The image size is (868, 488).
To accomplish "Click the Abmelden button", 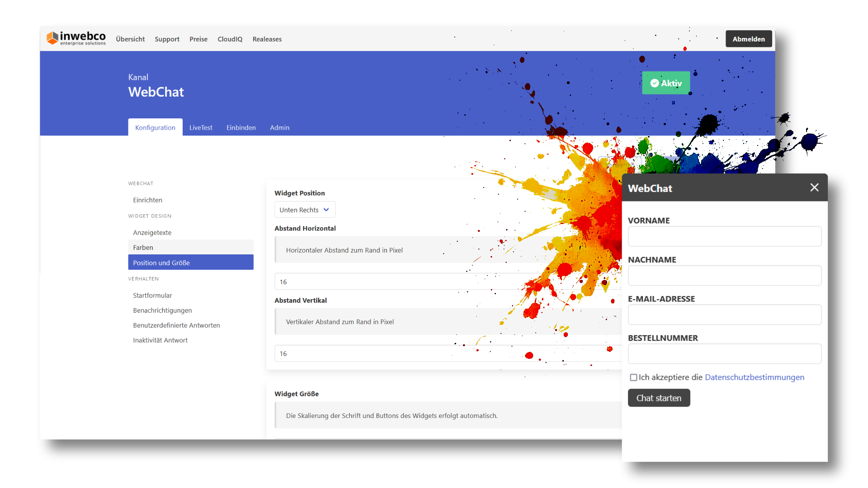I will pos(748,38).
